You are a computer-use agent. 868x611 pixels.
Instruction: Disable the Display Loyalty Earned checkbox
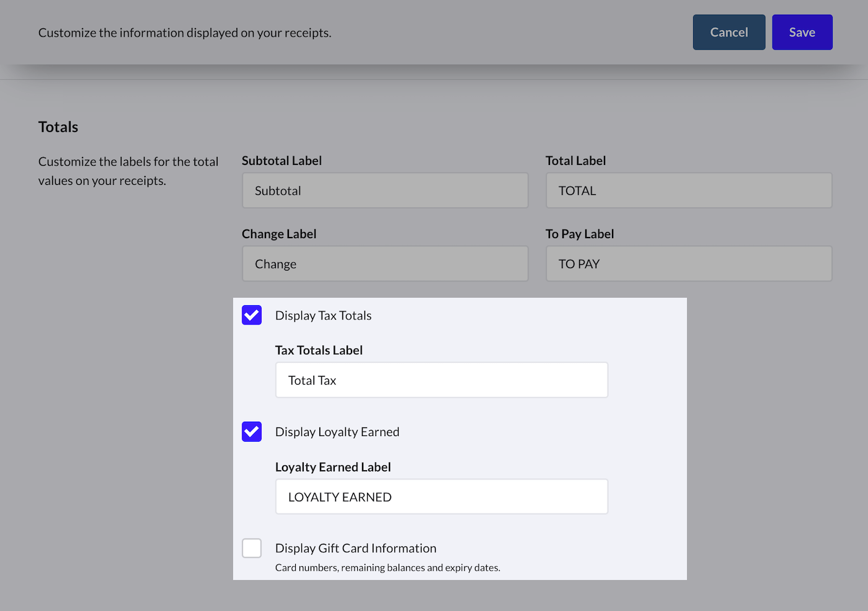pos(252,432)
